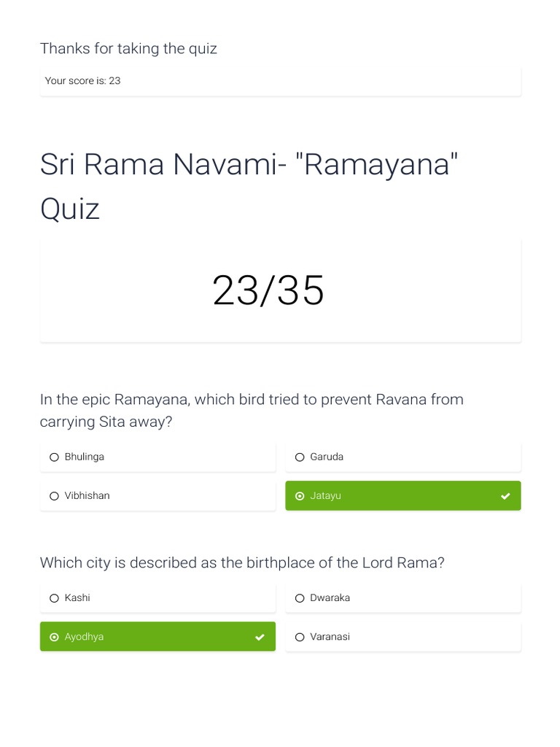Image resolution: width=560 pixels, height=747 pixels.
Task: Click the checkmark icon on Jatayu answer
Action: click(x=505, y=496)
